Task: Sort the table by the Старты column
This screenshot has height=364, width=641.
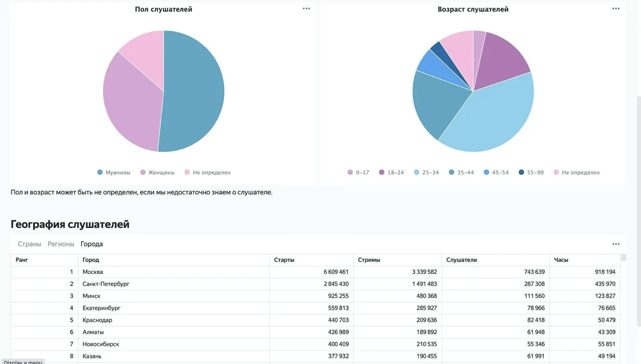Action: coord(311,260)
